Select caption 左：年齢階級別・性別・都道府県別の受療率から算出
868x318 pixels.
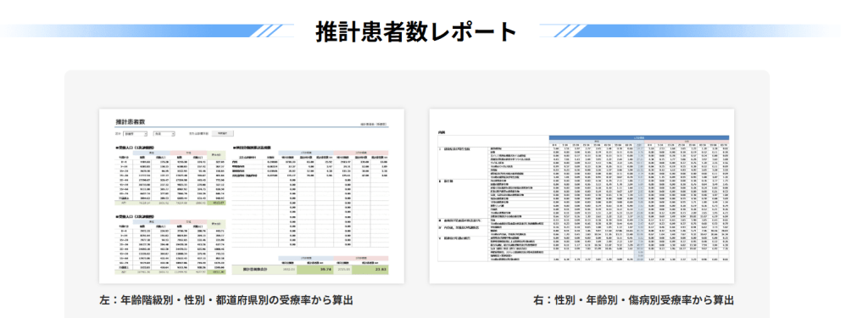coord(225,300)
